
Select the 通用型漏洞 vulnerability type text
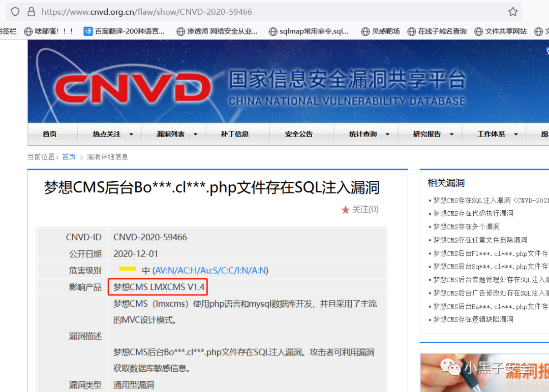134,385
